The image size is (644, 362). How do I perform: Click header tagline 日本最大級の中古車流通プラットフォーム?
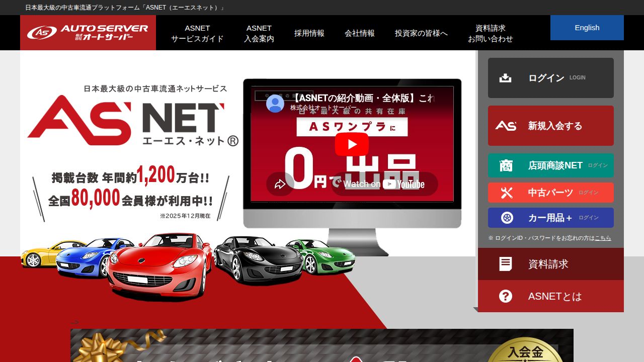pyautogui.click(x=125, y=8)
